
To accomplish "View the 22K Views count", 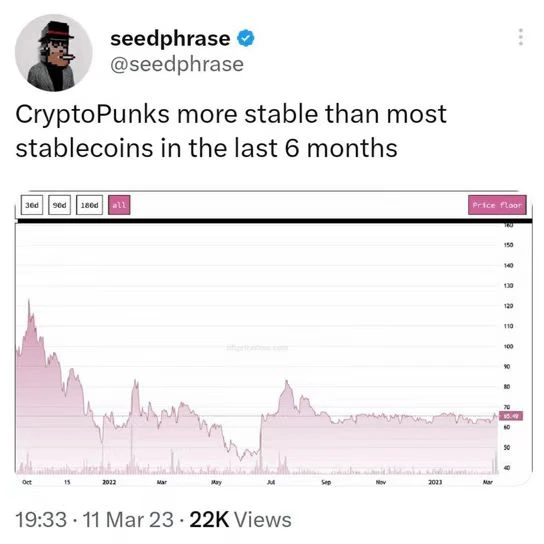I will (240, 520).
